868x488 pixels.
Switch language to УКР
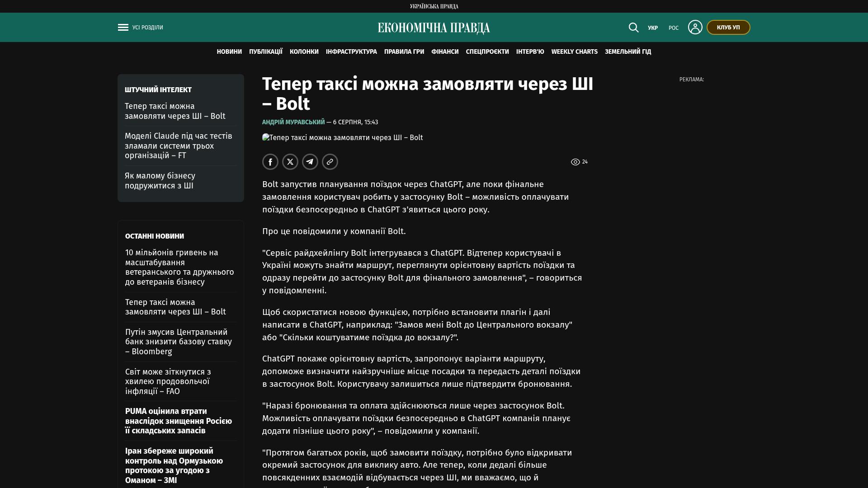pyautogui.click(x=653, y=28)
